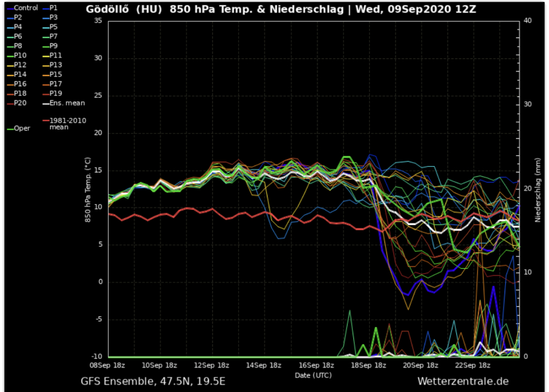Click the 35 value on temperature axis
The image size is (549, 392).
pos(98,20)
